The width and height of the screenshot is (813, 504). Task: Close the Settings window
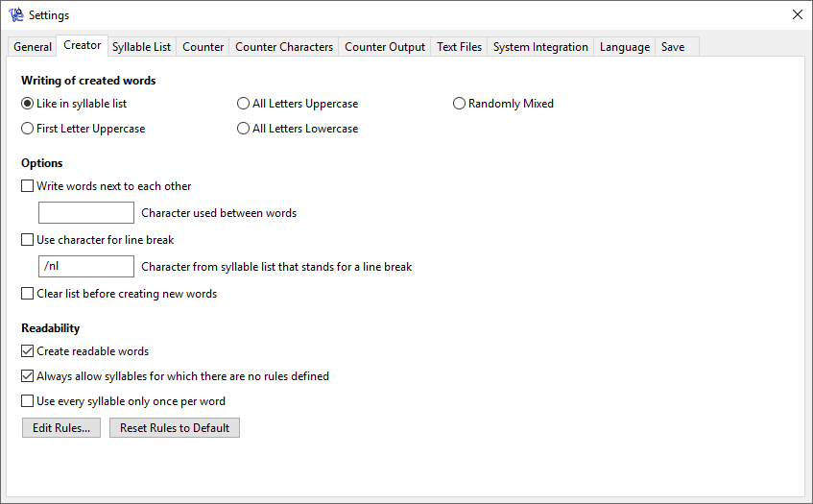coord(797,15)
